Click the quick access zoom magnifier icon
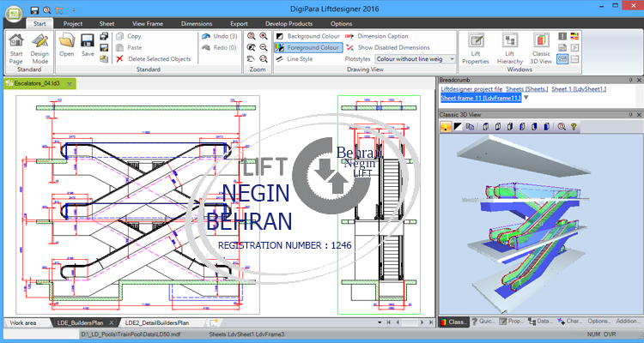Image resolution: width=644 pixels, height=343 pixels. pyautogui.click(x=47, y=9)
